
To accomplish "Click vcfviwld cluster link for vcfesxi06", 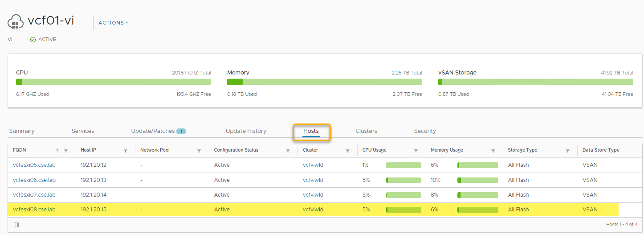I will [313, 180].
